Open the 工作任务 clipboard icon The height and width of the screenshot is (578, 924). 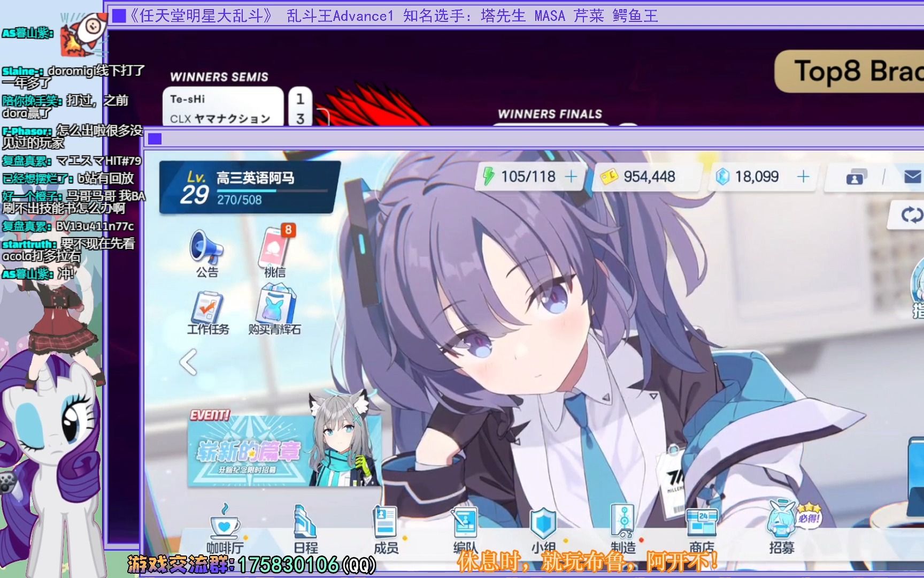coord(207,313)
